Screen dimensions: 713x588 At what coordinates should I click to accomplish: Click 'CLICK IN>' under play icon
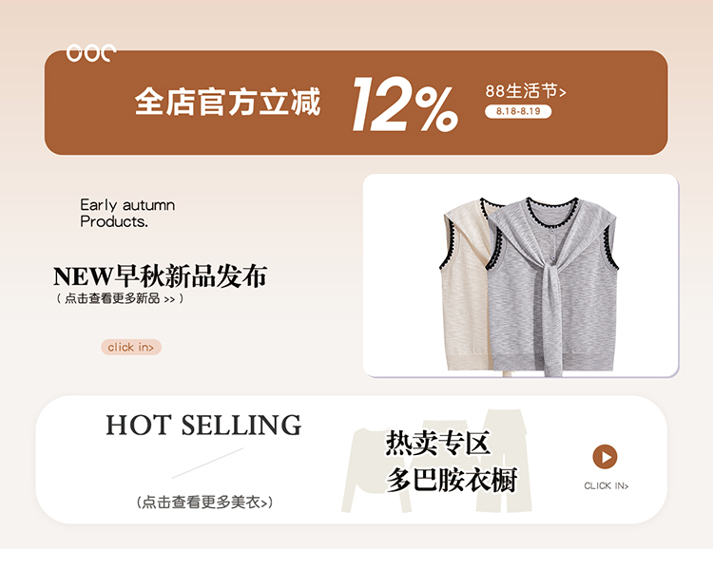[607, 486]
